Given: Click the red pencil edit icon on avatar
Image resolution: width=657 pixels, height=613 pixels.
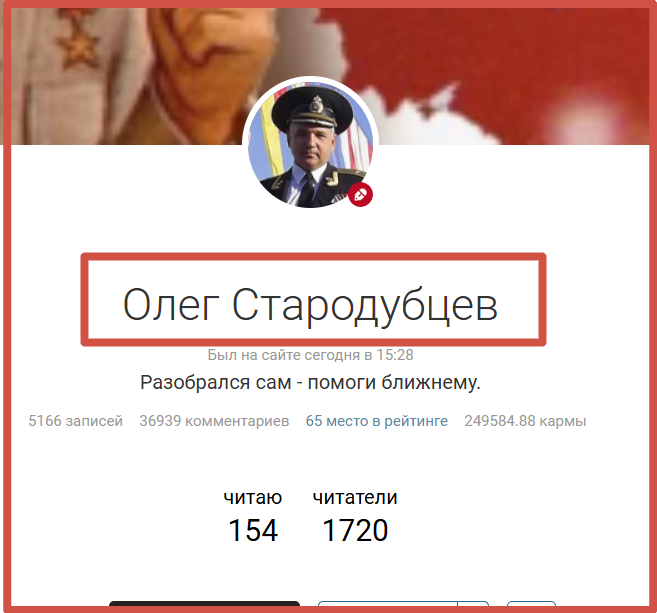Looking at the screenshot, I should click(360, 195).
